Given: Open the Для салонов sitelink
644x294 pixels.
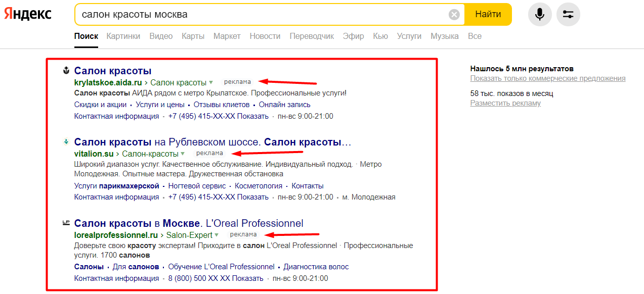Looking at the screenshot, I should pyautogui.click(x=136, y=267).
